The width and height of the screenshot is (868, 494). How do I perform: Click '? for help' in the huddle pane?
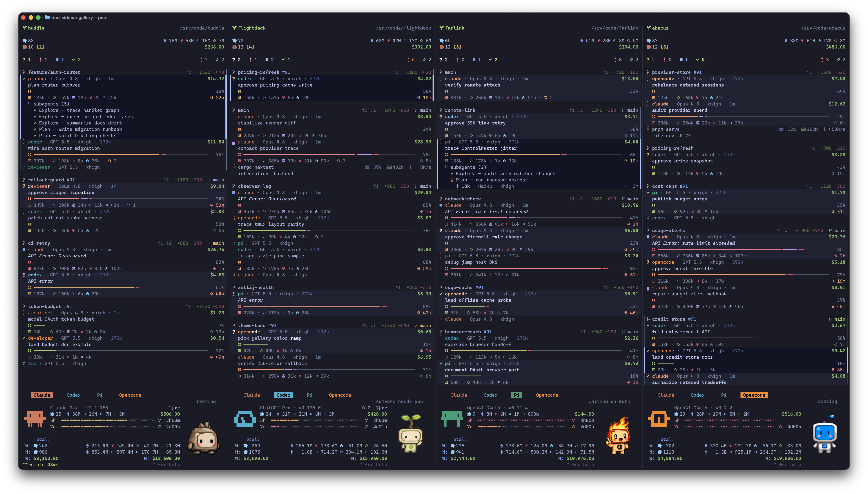tap(166, 465)
